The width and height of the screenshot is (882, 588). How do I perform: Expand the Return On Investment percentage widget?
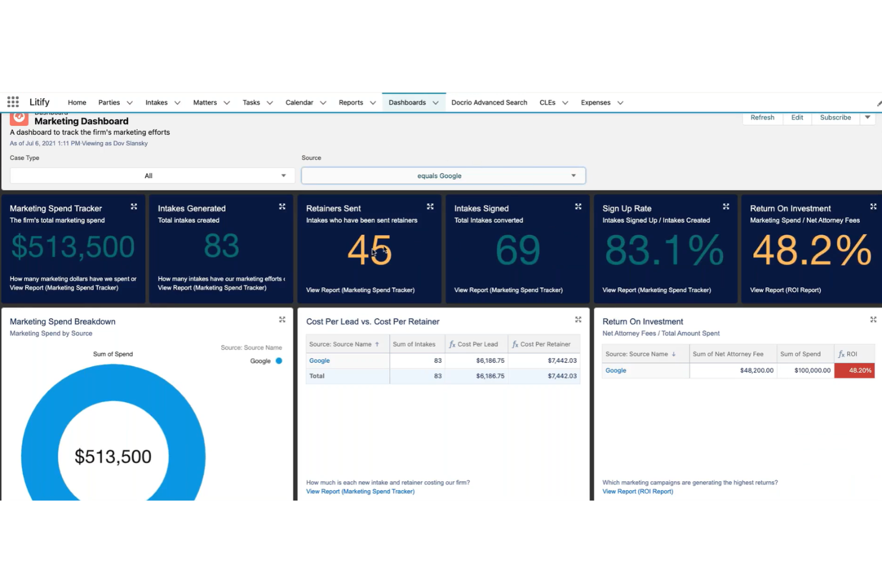pos(874,206)
